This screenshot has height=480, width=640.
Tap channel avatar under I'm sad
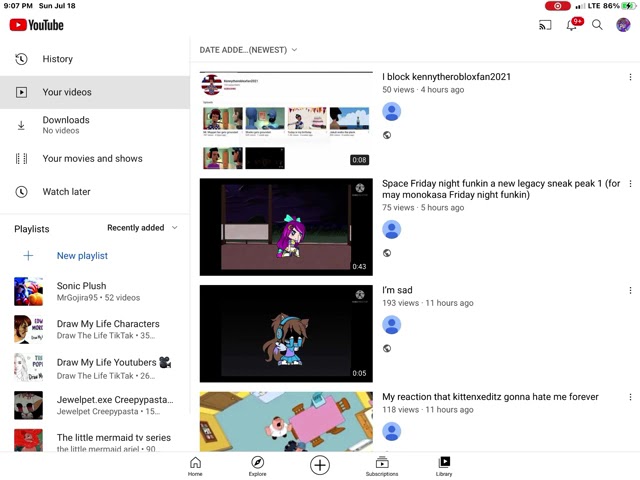[x=391, y=325]
